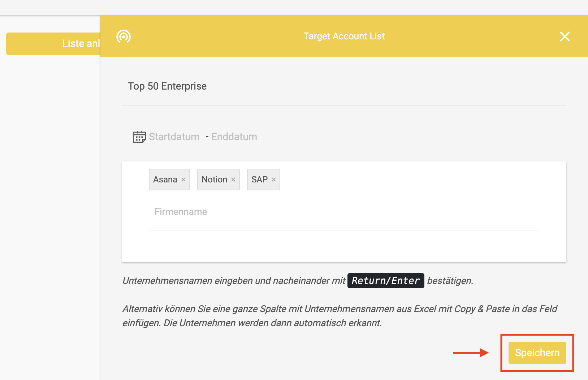
Task: Set the Startdatum field
Action: coord(174,137)
